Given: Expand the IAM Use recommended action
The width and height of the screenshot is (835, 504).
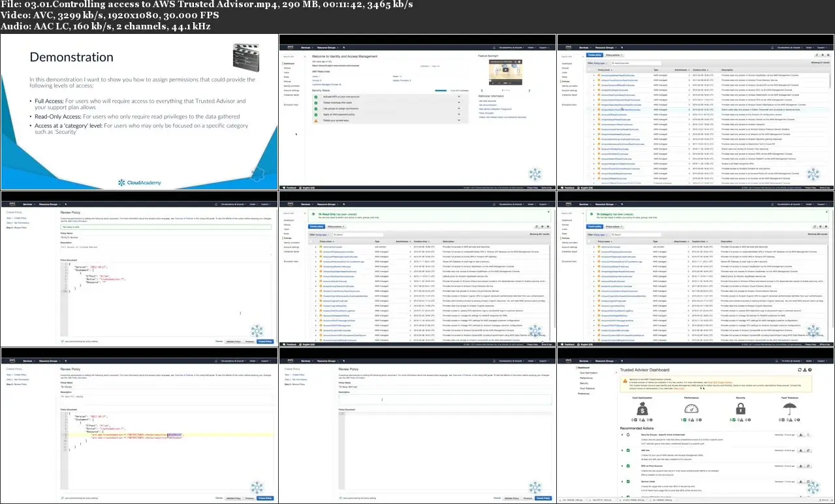Looking at the screenshot, I should tap(621, 450).
